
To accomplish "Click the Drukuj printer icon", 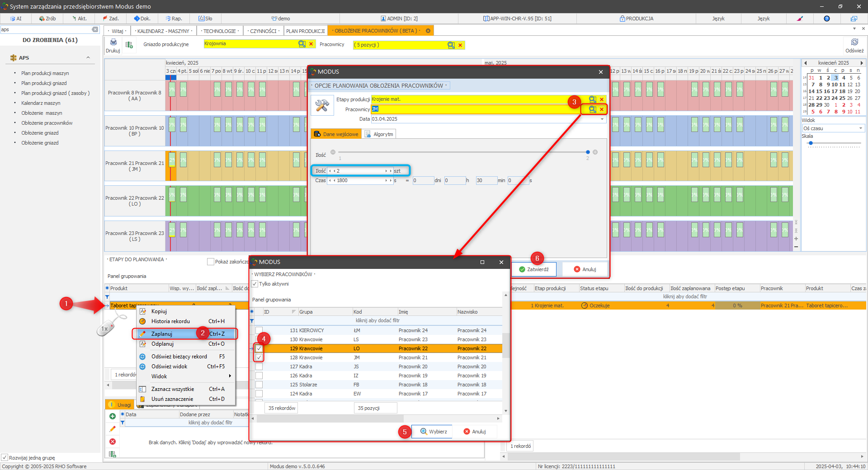I will tap(113, 42).
